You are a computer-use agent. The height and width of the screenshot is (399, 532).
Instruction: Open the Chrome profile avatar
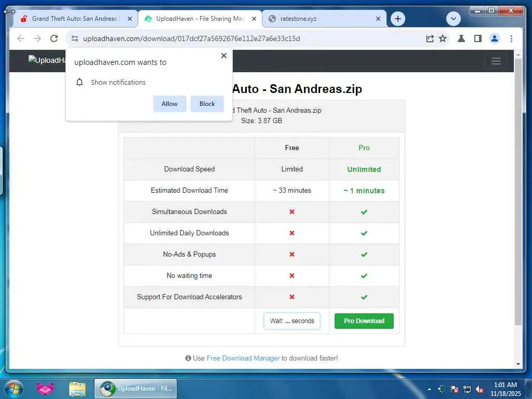[495, 38]
